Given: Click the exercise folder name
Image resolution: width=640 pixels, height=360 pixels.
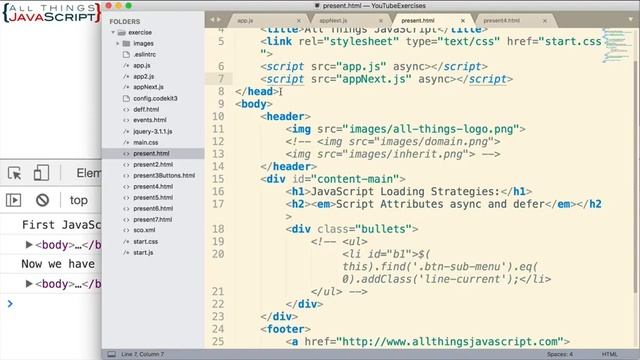Looking at the screenshot, I should tap(140, 32).
